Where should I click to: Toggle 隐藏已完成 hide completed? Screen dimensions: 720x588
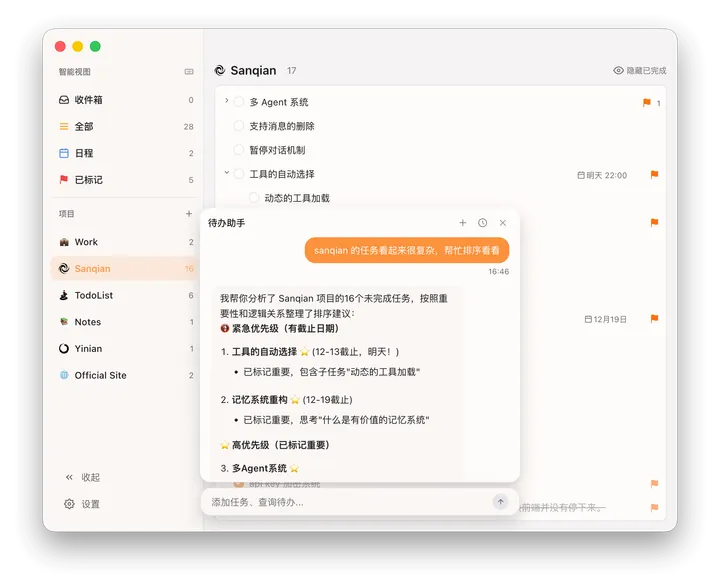coord(640,70)
